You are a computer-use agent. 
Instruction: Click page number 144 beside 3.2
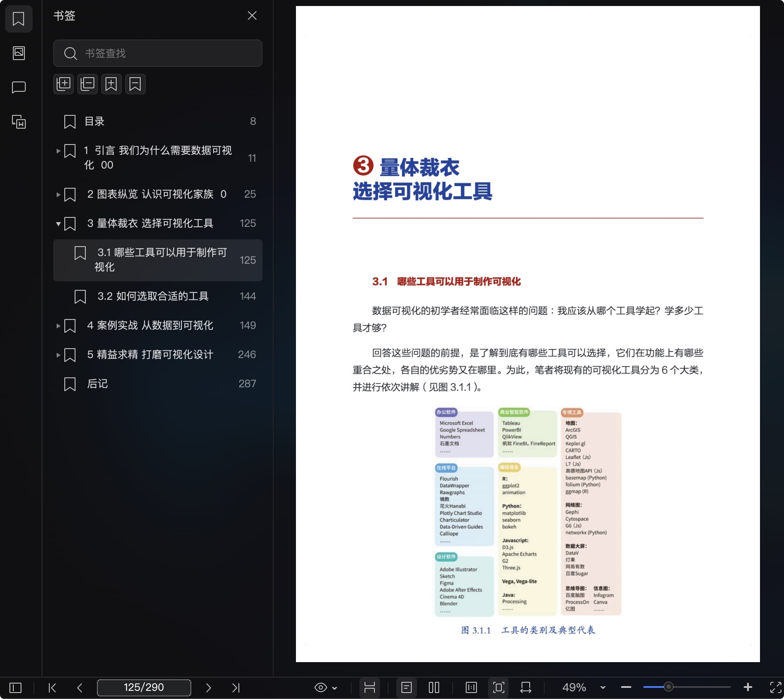pos(247,296)
